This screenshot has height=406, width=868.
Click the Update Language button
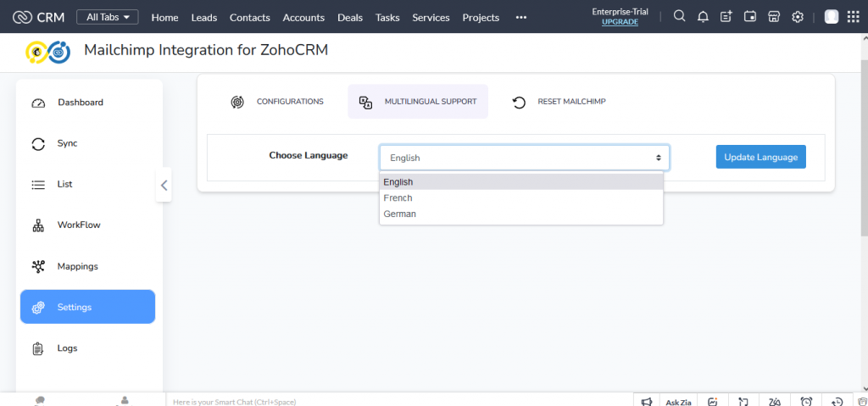point(760,157)
